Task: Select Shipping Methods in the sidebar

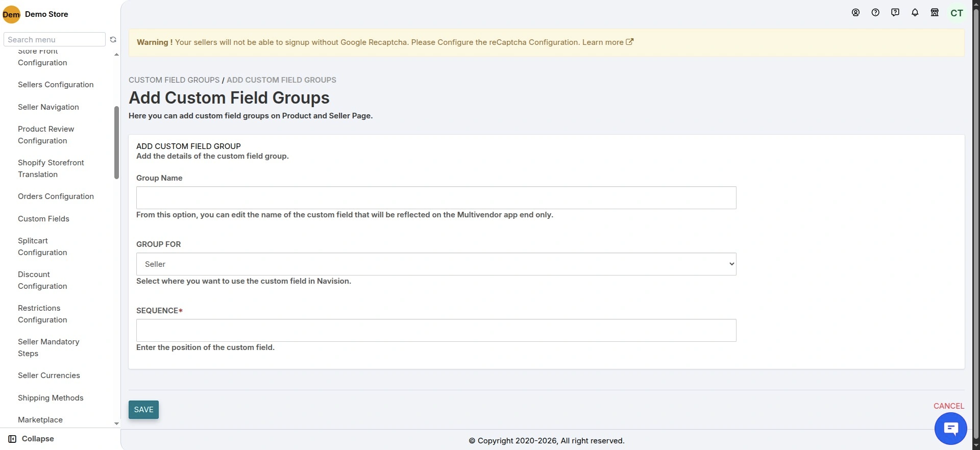Action: [51, 398]
